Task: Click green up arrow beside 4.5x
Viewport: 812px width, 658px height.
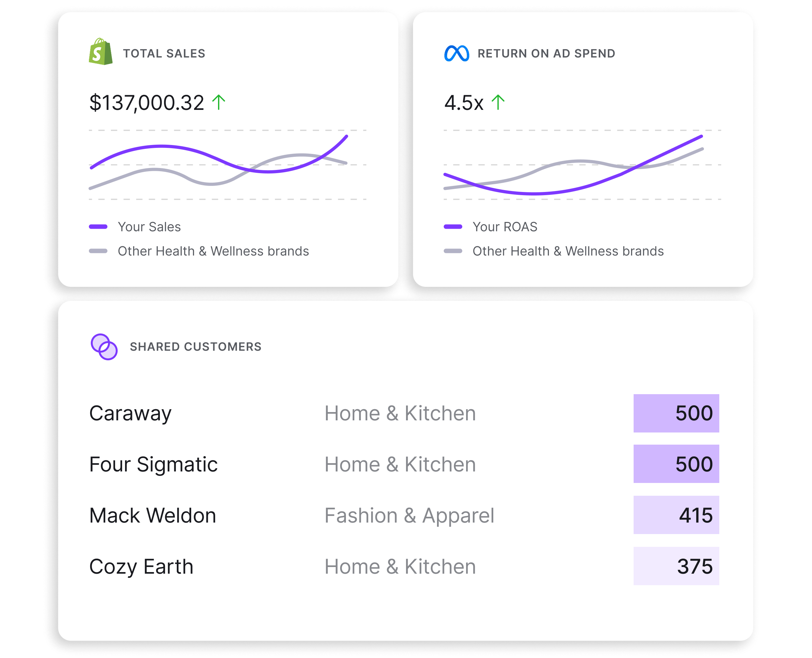Action: click(498, 102)
